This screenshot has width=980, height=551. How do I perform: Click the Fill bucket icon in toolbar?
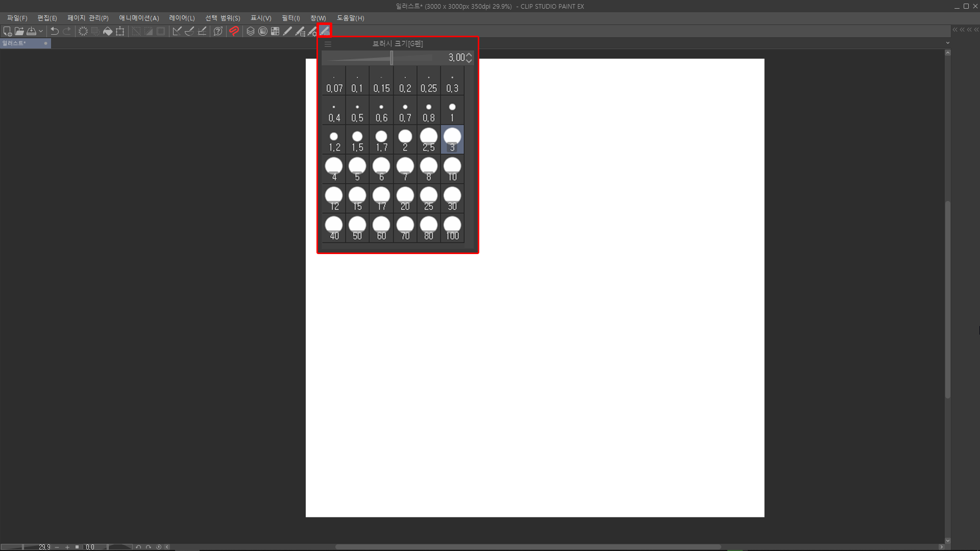pos(108,31)
